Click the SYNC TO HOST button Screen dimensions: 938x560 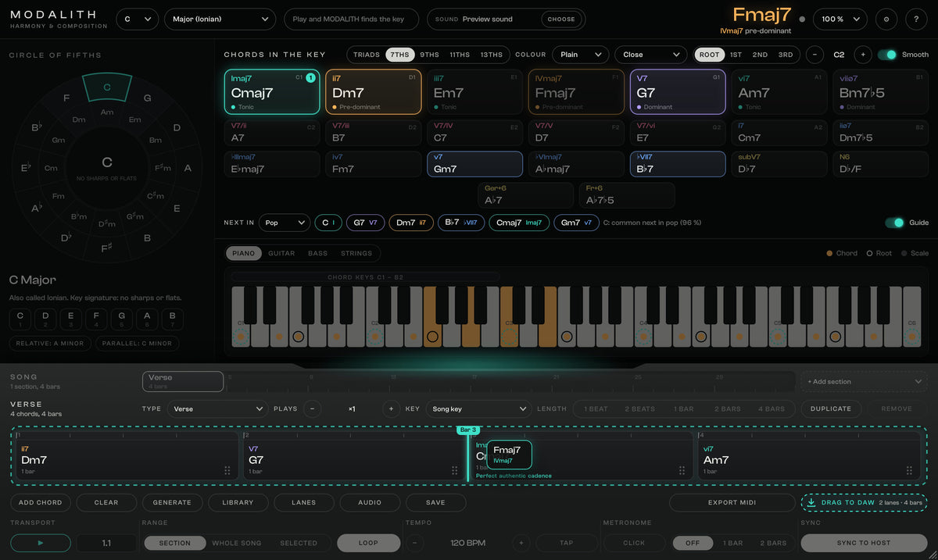[864, 543]
